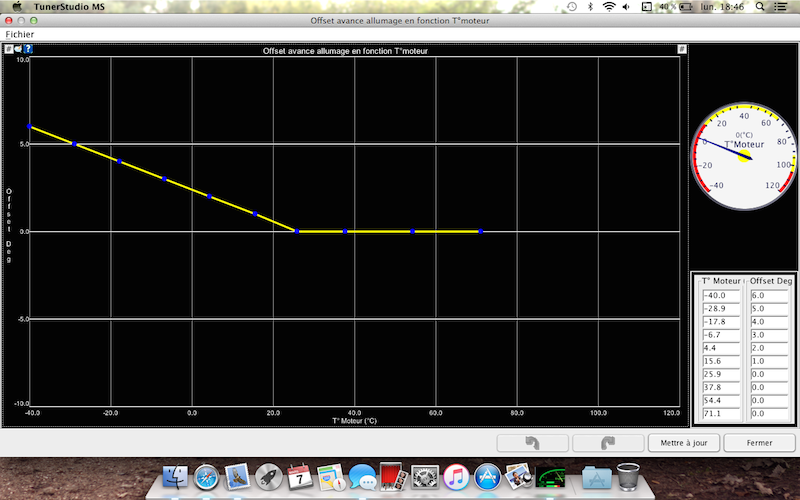Select the Offset Deg cell 3.0

point(769,335)
